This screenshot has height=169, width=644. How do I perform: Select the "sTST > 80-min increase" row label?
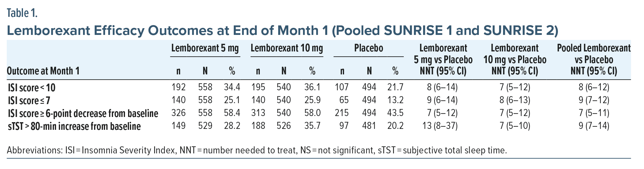point(74,126)
